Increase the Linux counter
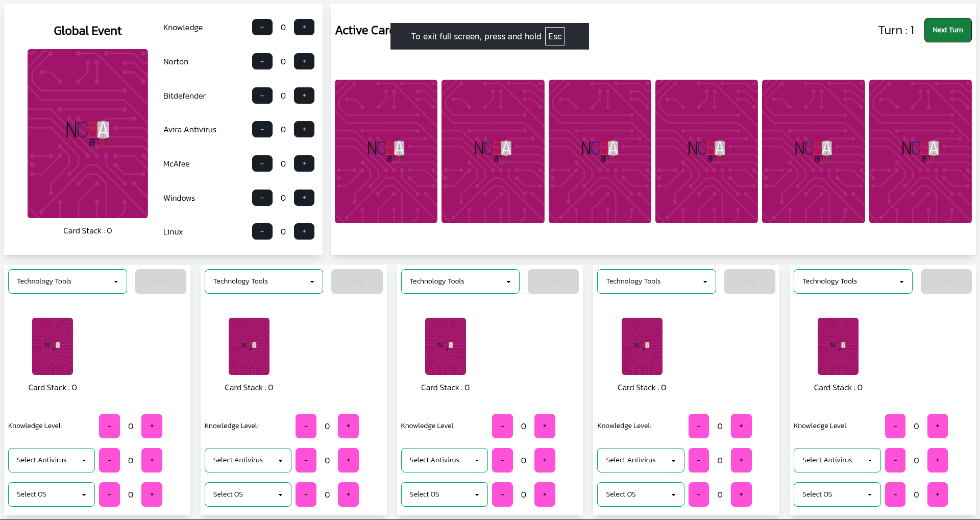Screen dimensions: 980x520 pos(304,231)
